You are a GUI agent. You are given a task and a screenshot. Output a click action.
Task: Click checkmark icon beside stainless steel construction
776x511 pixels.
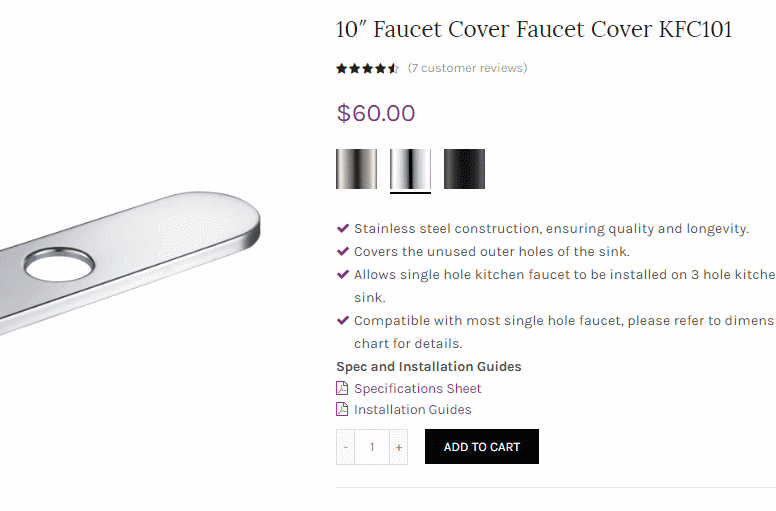343,228
